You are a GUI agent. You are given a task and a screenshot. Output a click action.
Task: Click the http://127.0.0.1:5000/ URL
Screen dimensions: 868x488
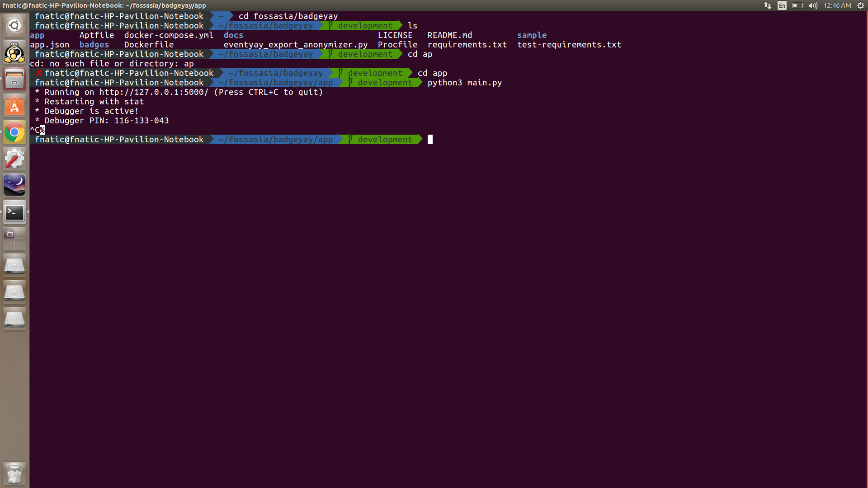pos(154,92)
